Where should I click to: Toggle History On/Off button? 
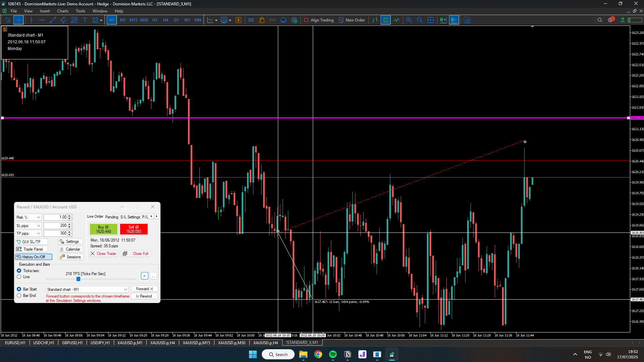pyautogui.click(x=34, y=257)
